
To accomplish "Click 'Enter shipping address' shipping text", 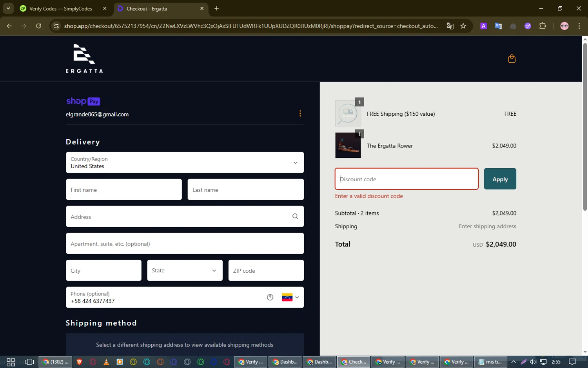I will 487,226.
